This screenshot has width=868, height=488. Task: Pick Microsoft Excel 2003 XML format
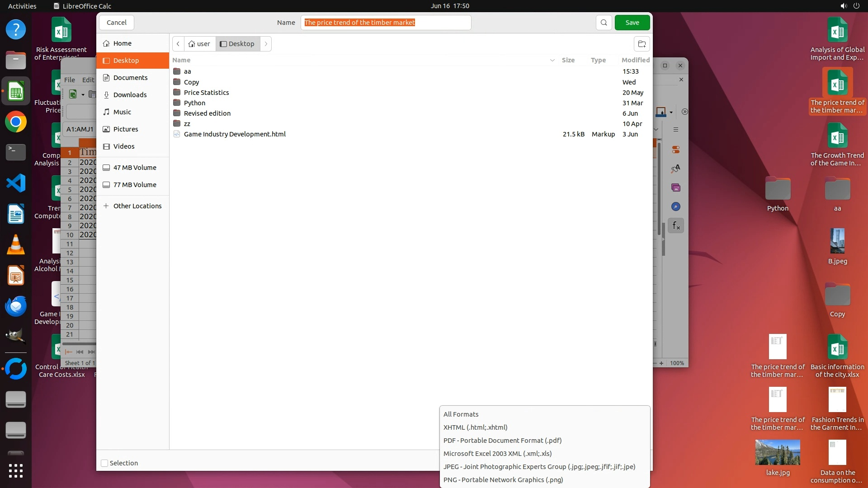coord(497,454)
